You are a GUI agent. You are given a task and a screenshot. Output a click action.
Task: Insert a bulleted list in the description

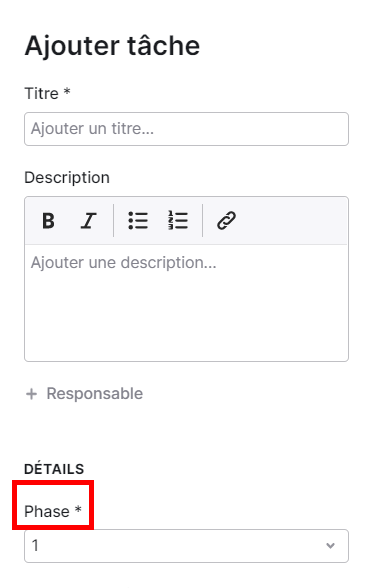pyautogui.click(x=138, y=220)
